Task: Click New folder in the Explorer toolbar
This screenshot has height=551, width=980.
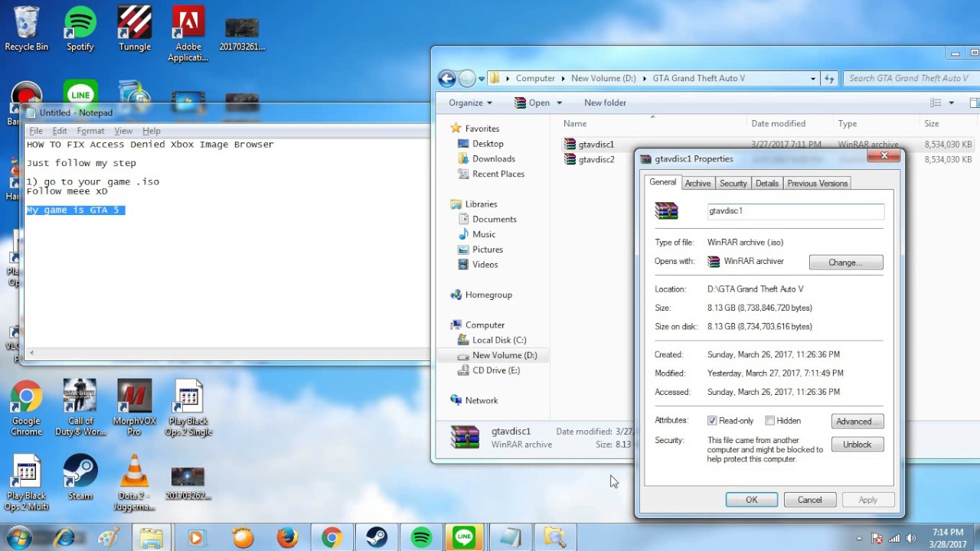Action: (605, 103)
